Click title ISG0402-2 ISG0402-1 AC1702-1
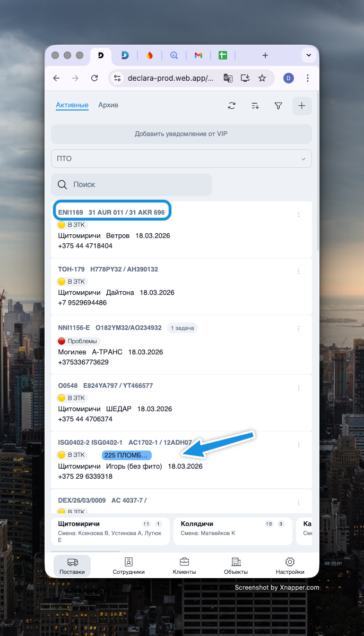 (125, 443)
